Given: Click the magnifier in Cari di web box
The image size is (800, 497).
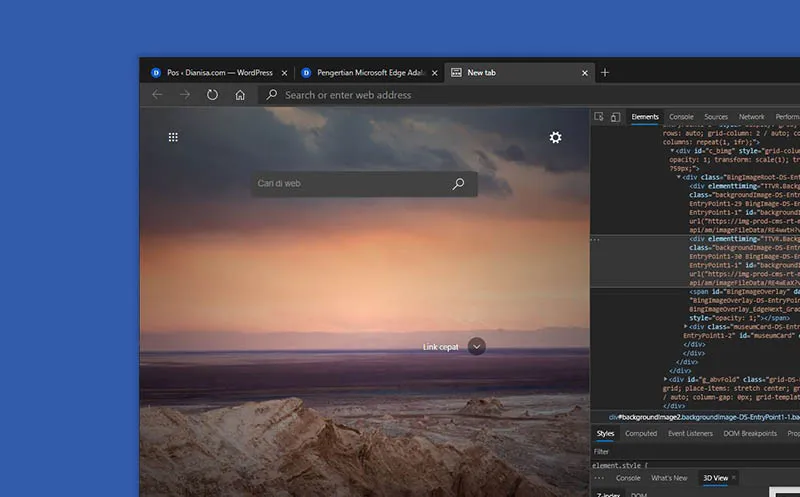Looking at the screenshot, I should 458,184.
